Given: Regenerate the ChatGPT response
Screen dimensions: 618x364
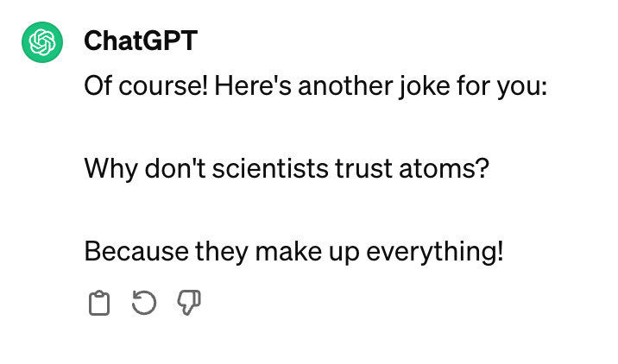Looking at the screenshot, I should [143, 303].
